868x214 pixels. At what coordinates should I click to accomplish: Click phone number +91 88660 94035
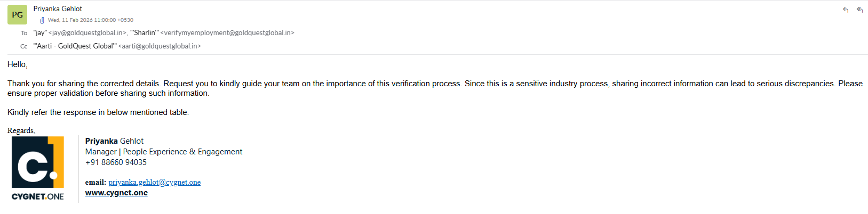tap(116, 162)
